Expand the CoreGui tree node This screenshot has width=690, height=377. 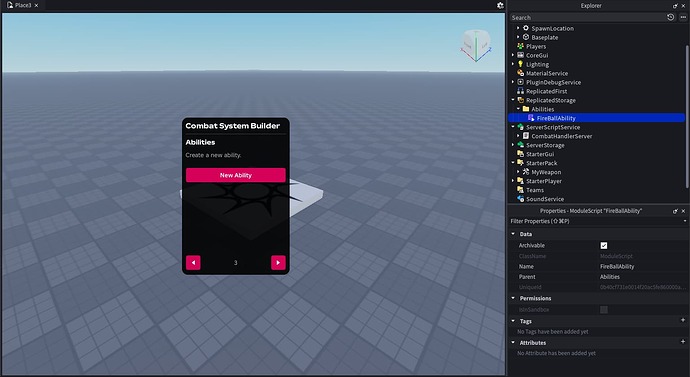coord(513,55)
